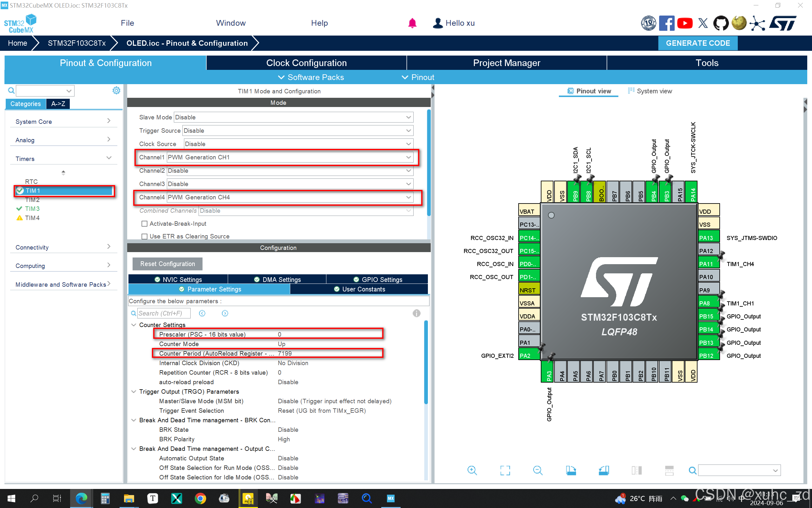
Task: Open the X (Twitter) icon link
Action: click(x=703, y=23)
